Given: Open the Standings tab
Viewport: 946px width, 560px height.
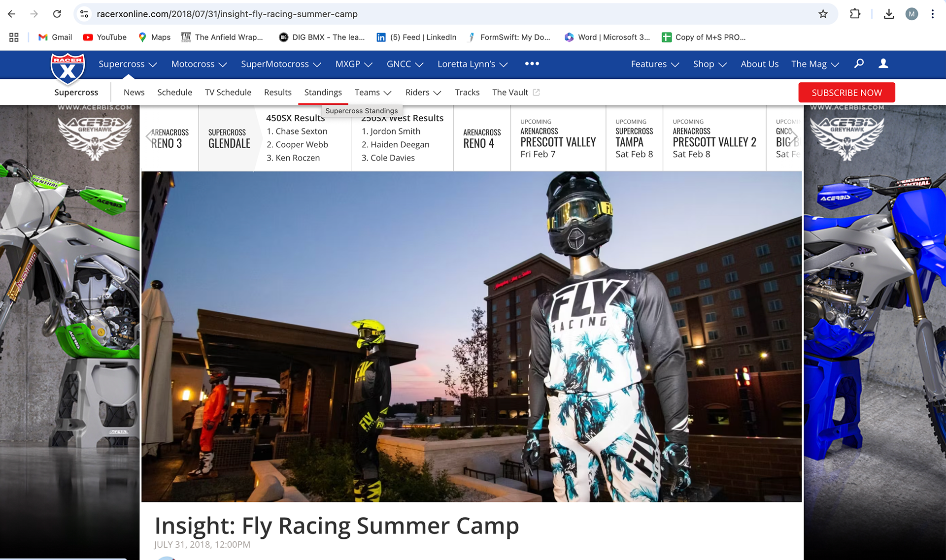Looking at the screenshot, I should pos(323,92).
